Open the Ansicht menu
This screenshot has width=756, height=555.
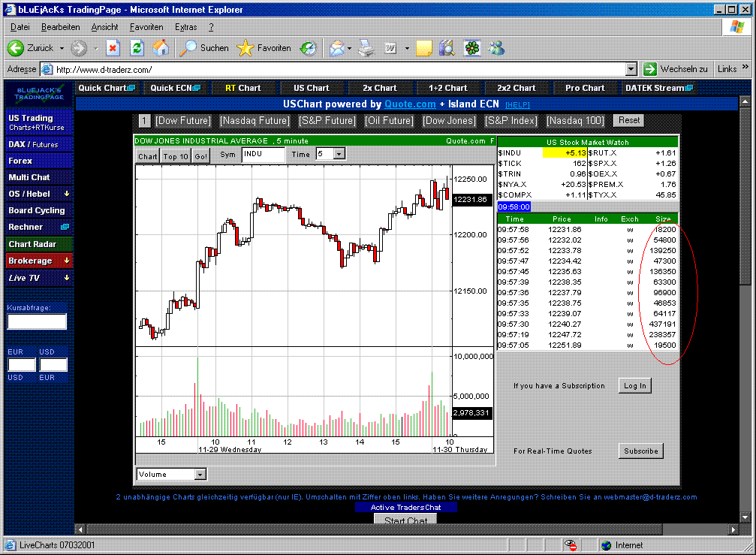104,27
